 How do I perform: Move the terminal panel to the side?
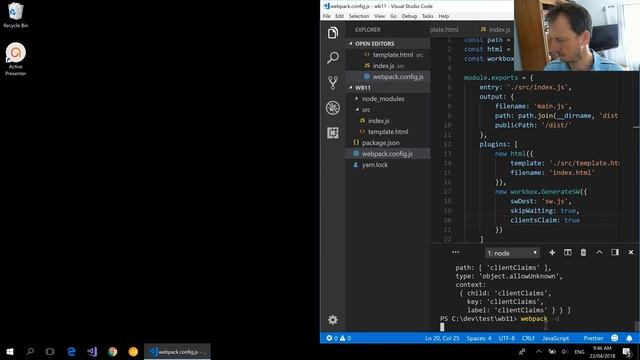pos(615,253)
